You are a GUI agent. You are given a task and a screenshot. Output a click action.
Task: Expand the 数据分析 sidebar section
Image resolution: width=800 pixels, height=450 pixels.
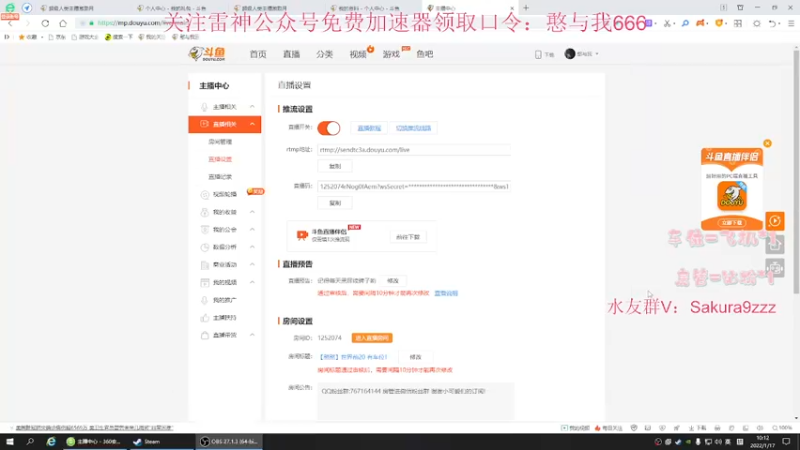252,247
